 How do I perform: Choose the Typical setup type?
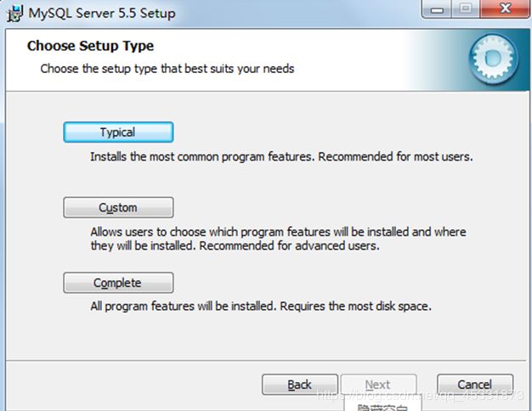[x=118, y=132]
